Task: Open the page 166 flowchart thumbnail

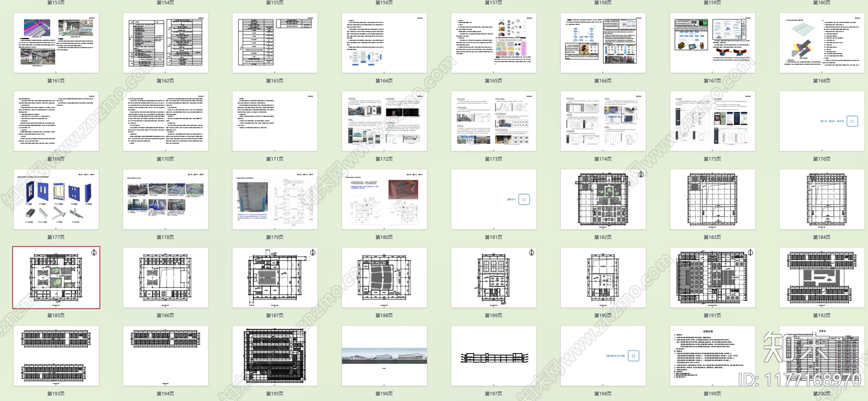Action: [603, 43]
